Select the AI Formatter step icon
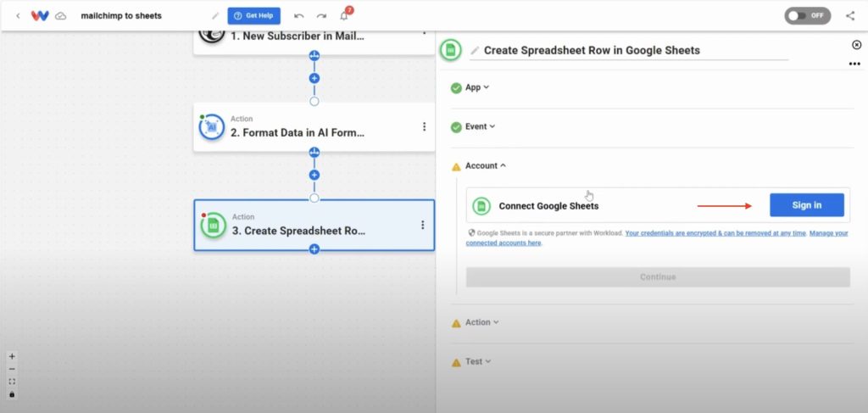The width and height of the screenshot is (868, 413). [211, 127]
